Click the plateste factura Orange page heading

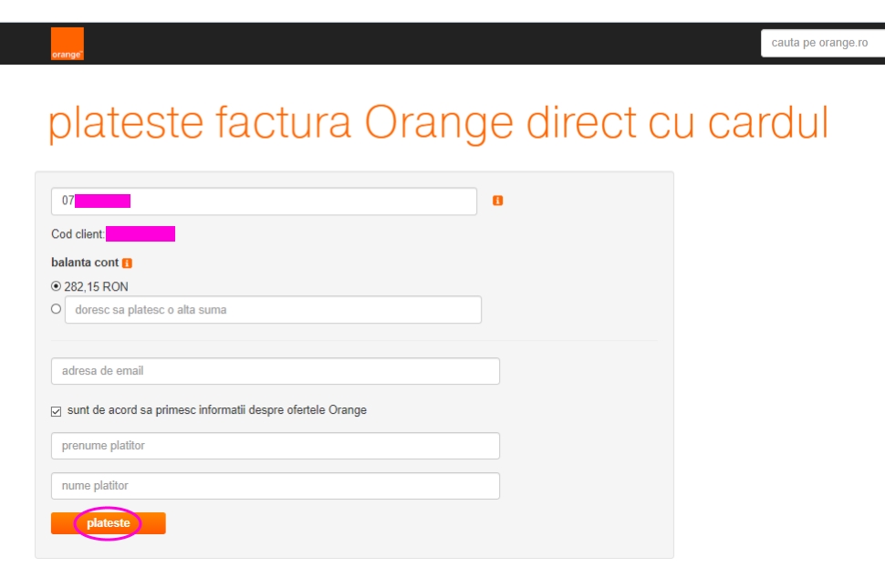coord(438,122)
